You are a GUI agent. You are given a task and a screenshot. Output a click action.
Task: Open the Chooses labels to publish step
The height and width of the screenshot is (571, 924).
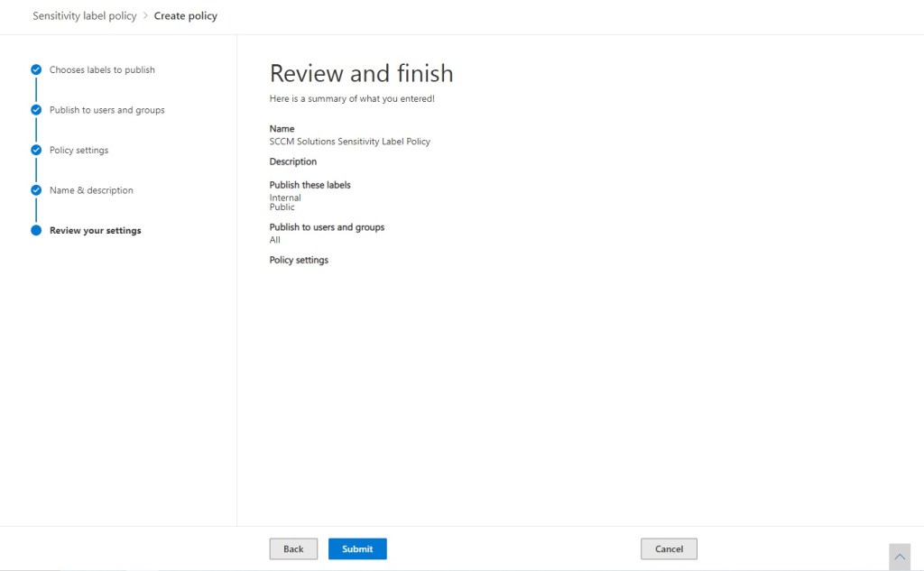(x=102, y=69)
